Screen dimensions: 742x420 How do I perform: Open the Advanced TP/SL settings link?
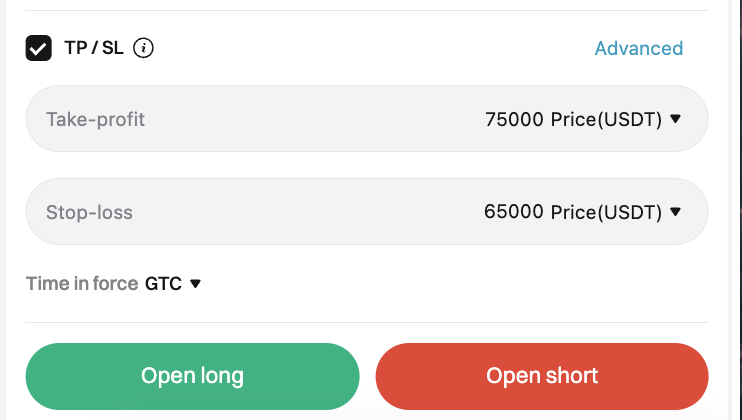tap(638, 48)
